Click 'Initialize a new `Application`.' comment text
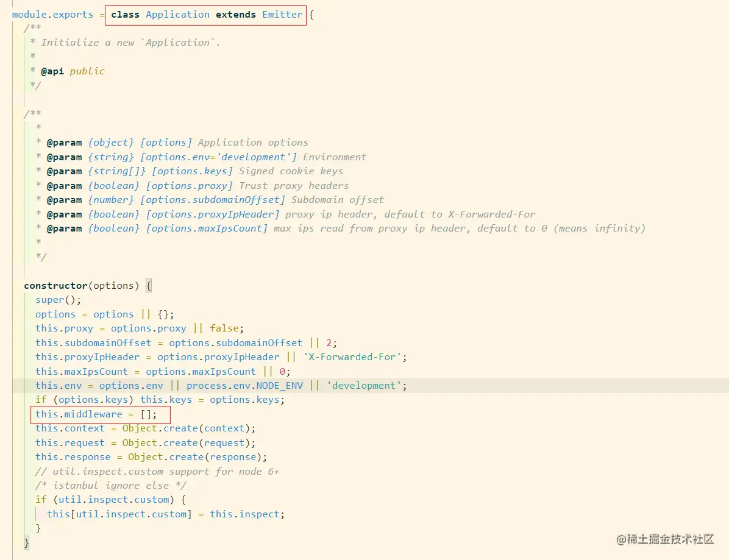The width and height of the screenshot is (729, 560). (x=130, y=43)
